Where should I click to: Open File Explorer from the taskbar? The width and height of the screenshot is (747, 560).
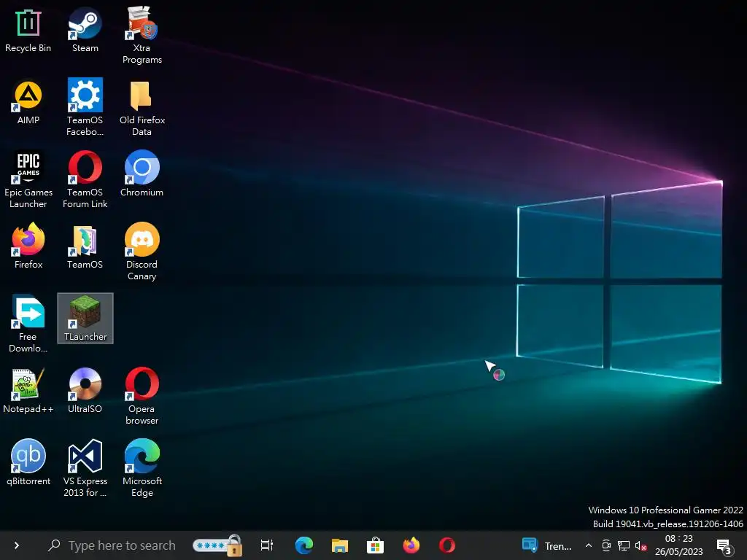tap(340, 545)
